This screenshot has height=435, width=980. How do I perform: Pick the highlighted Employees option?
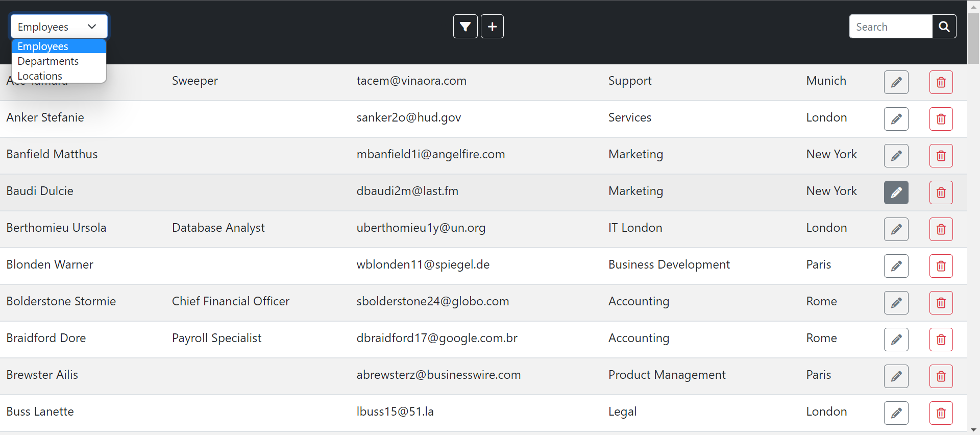43,46
